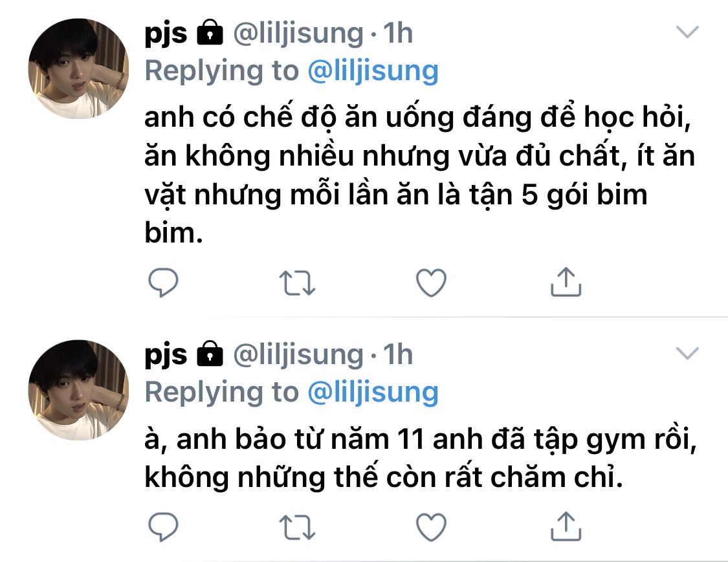Open the pjs display name on the first tweet
Screen dimensions: 728x562
[x=166, y=34]
